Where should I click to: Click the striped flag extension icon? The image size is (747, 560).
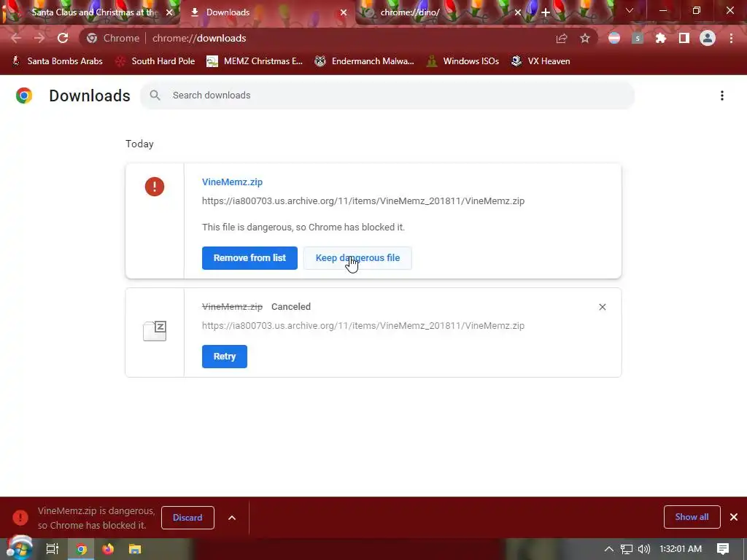pos(614,38)
